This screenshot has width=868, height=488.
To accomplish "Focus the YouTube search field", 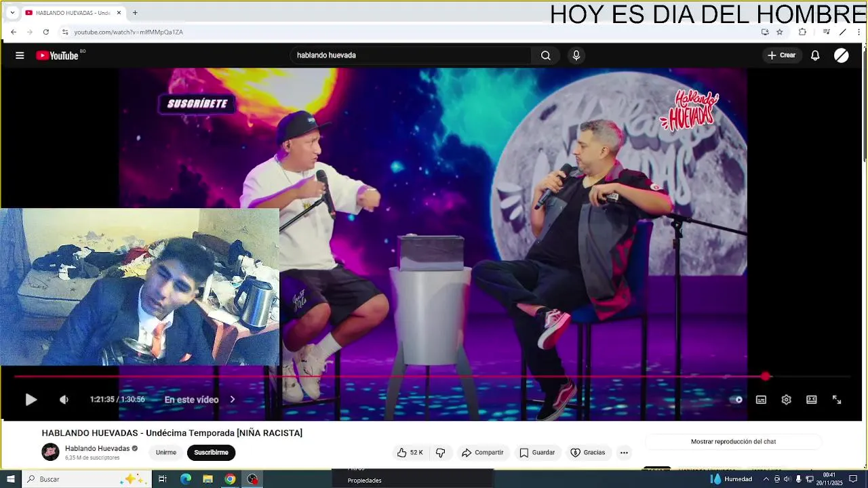I will pyautogui.click(x=412, y=56).
